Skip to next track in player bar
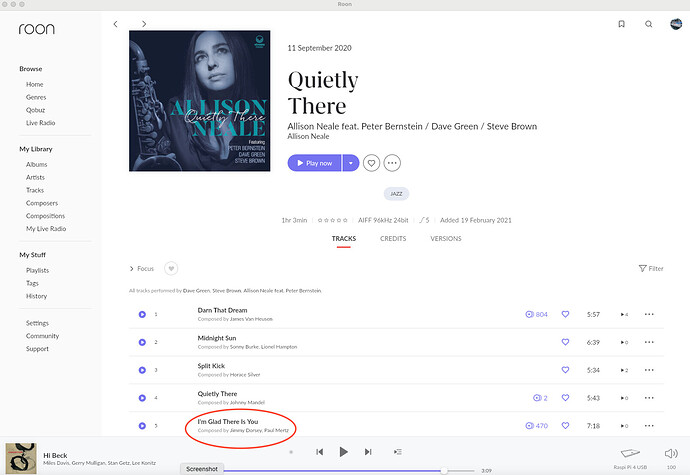690x475 pixels. [368, 452]
